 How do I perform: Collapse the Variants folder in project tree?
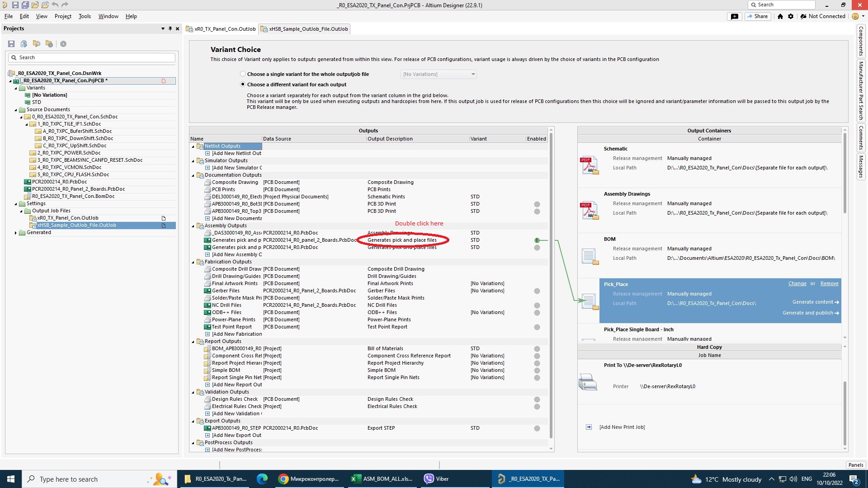click(x=16, y=88)
